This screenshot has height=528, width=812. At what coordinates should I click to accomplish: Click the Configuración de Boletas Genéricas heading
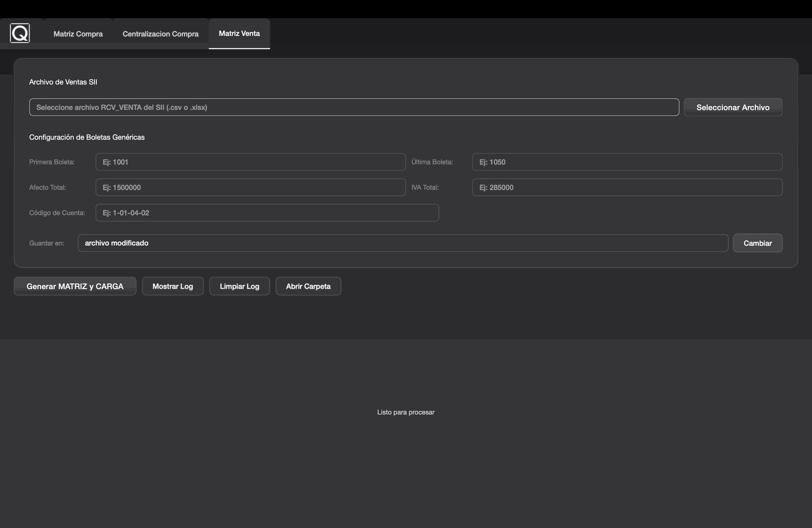coord(87,137)
